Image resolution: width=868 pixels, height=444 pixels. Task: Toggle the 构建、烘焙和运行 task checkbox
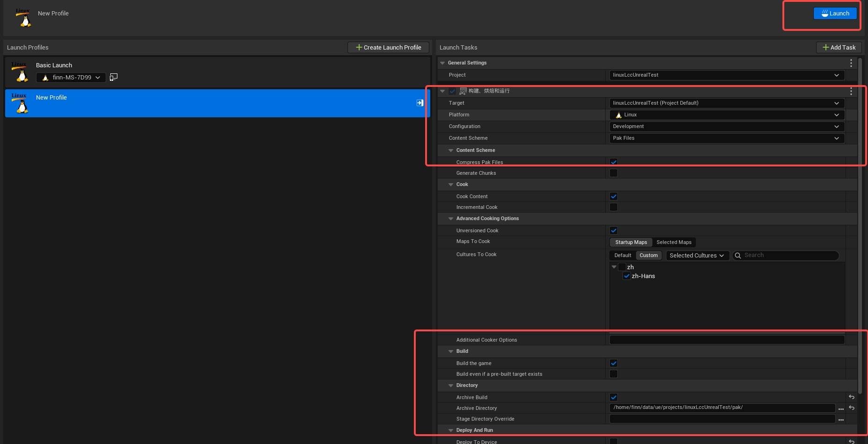point(452,91)
